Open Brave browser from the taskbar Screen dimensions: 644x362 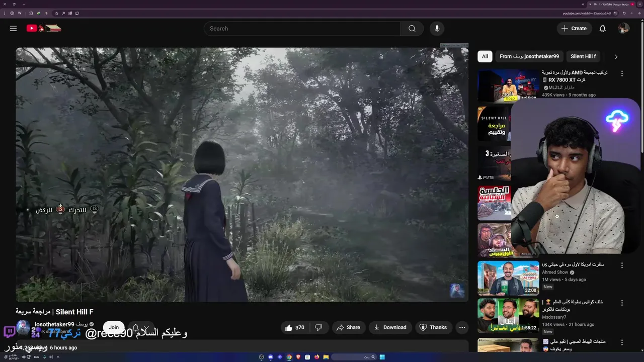tap(298, 357)
